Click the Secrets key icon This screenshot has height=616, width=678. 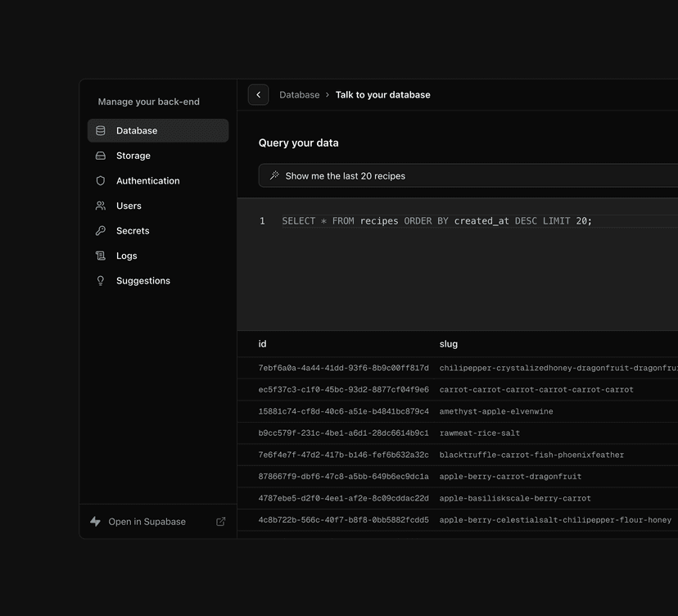coord(101,230)
